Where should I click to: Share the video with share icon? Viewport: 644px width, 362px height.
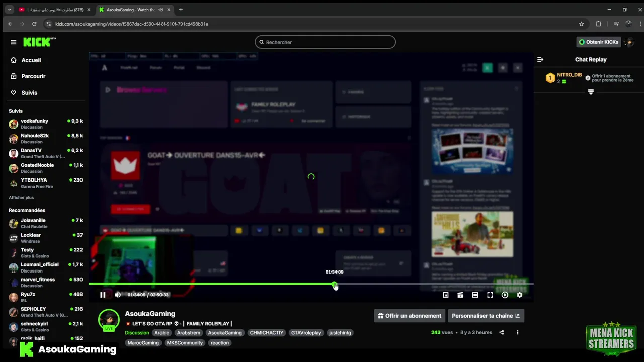[501, 332]
